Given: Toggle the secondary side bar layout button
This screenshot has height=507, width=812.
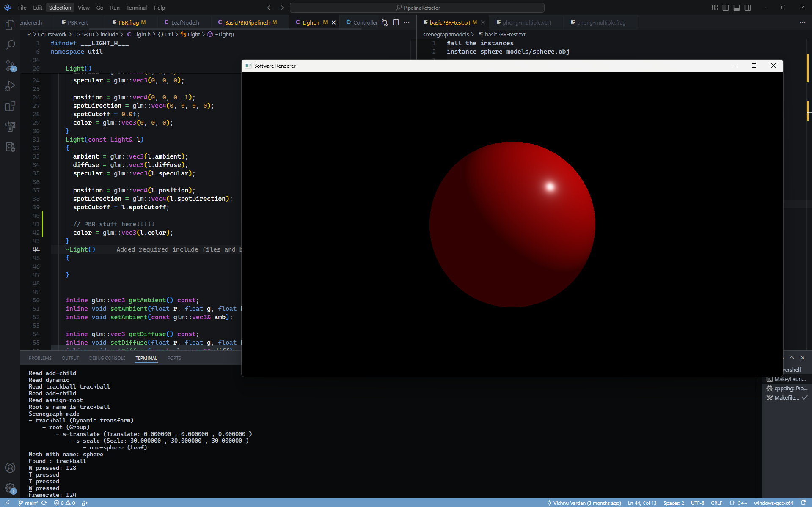Looking at the screenshot, I should (x=748, y=8).
